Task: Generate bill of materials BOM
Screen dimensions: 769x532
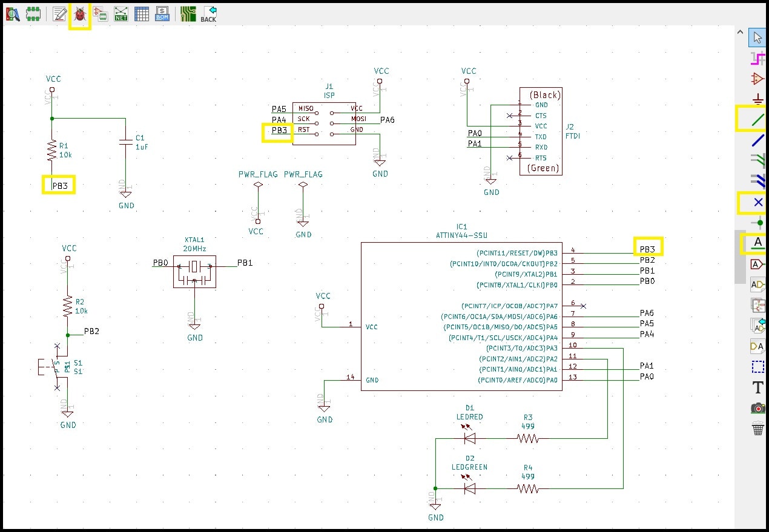Action: (x=162, y=15)
